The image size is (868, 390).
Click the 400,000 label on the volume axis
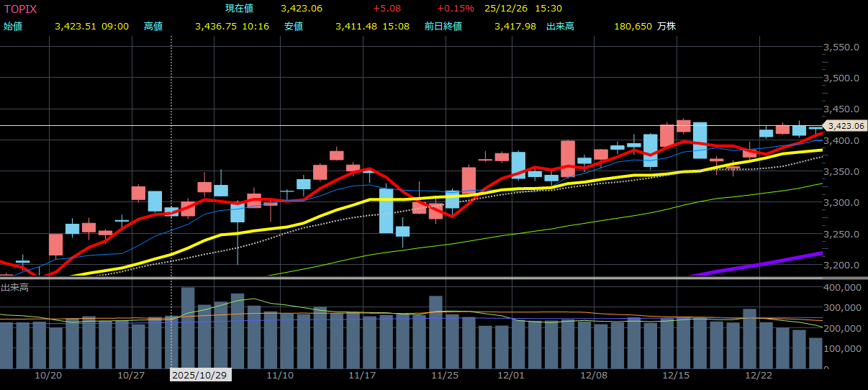coord(841,287)
